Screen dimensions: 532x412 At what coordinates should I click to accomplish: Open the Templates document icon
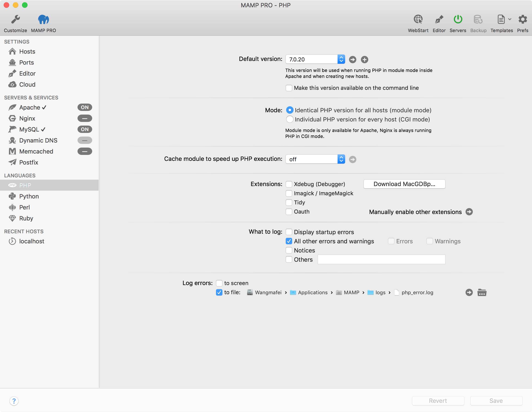(501, 19)
